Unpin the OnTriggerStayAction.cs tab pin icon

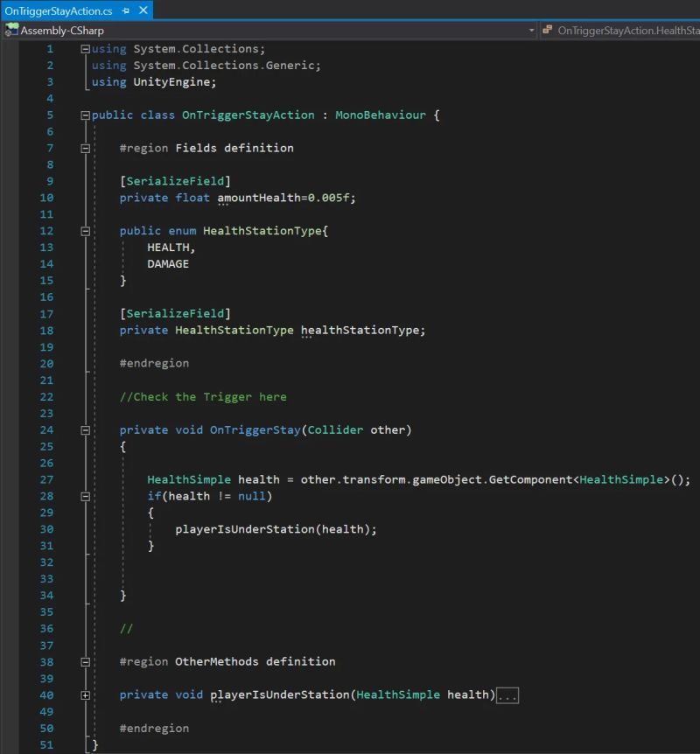pyautogui.click(x=125, y=11)
